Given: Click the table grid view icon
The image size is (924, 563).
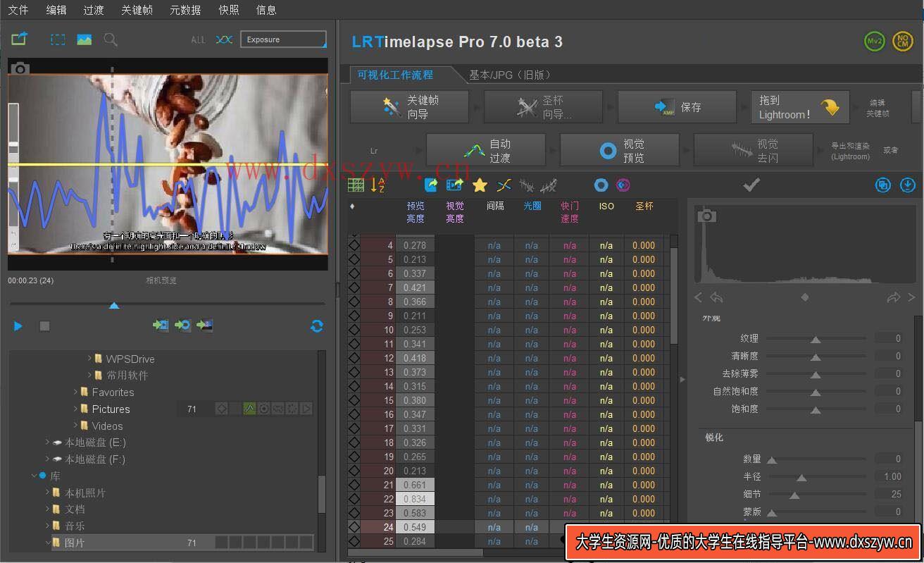Looking at the screenshot, I should [356, 185].
